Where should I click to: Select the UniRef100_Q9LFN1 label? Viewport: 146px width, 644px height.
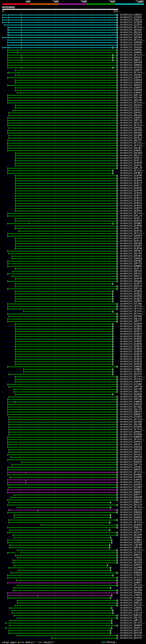131,253
